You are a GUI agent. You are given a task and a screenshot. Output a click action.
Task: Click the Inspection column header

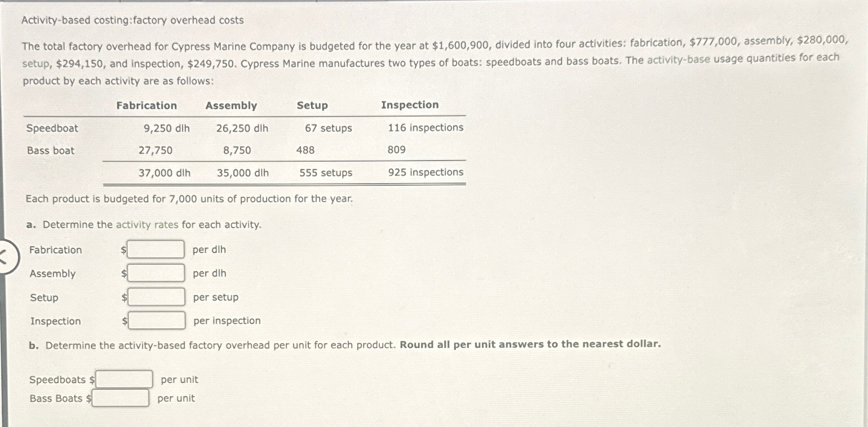410,105
